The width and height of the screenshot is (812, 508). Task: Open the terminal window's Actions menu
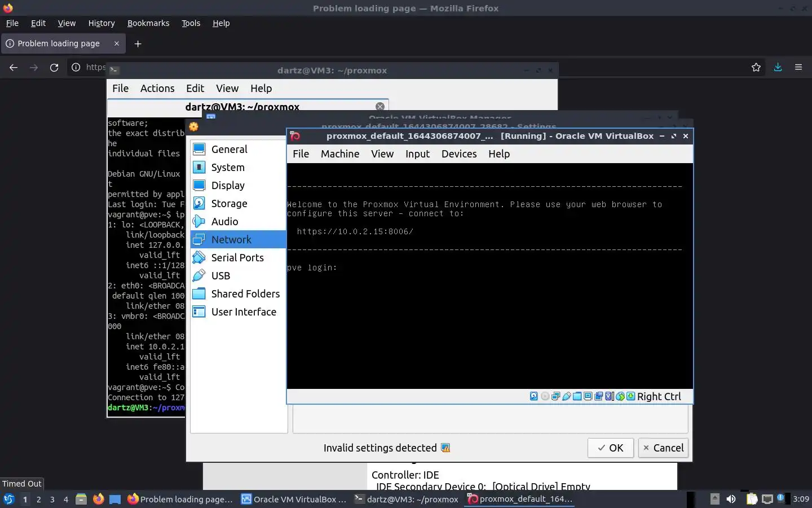click(157, 88)
